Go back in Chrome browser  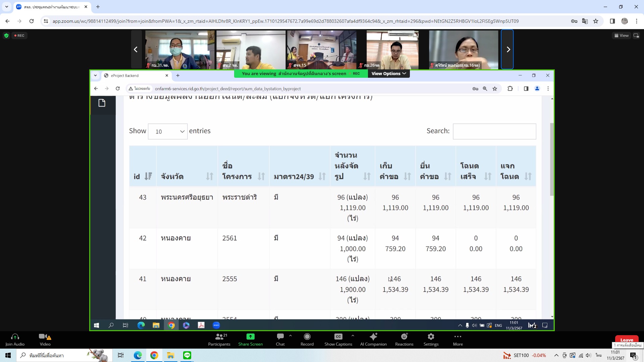[x=7, y=21]
